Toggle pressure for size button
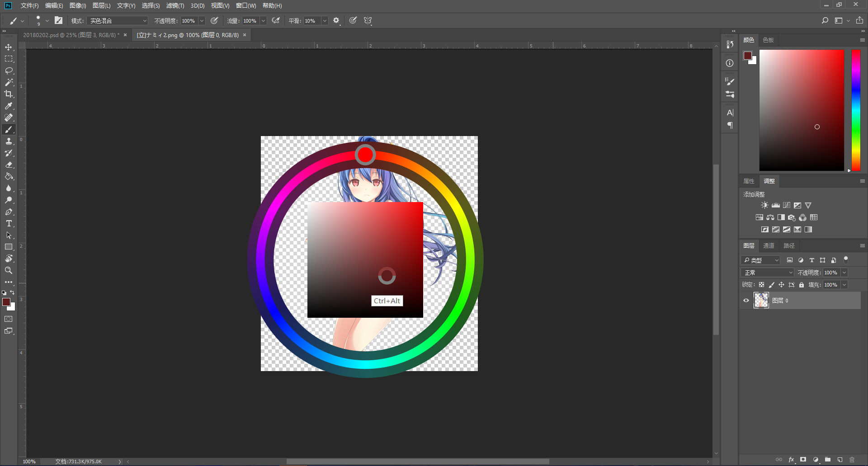 [x=353, y=21]
